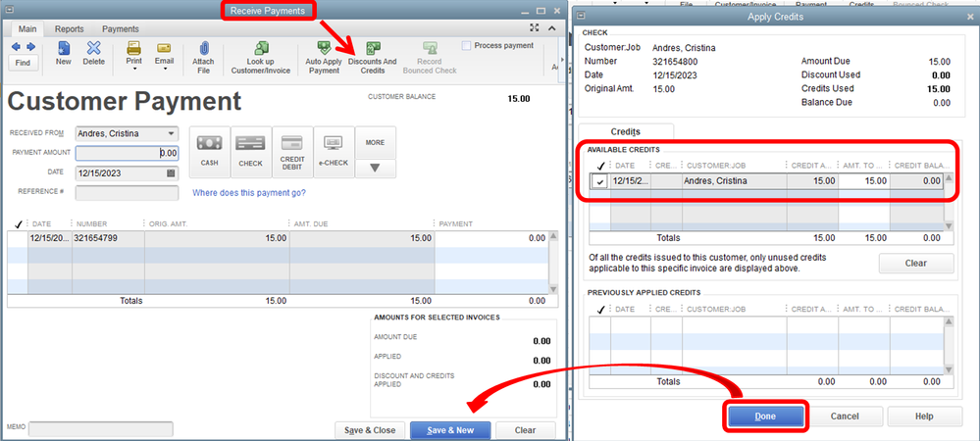Open Discounts And Credits
Image resolution: width=980 pixels, height=441 pixels.
[x=373, y=58]
